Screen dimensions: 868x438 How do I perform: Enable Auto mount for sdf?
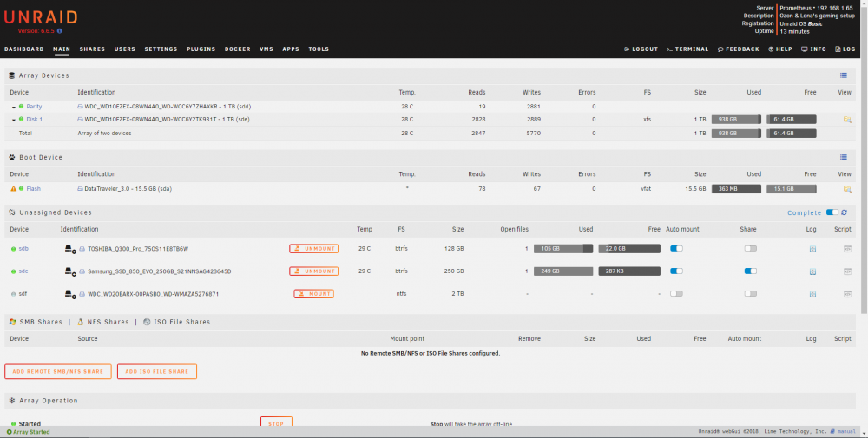pyautogui.click(x=676, y=294)
